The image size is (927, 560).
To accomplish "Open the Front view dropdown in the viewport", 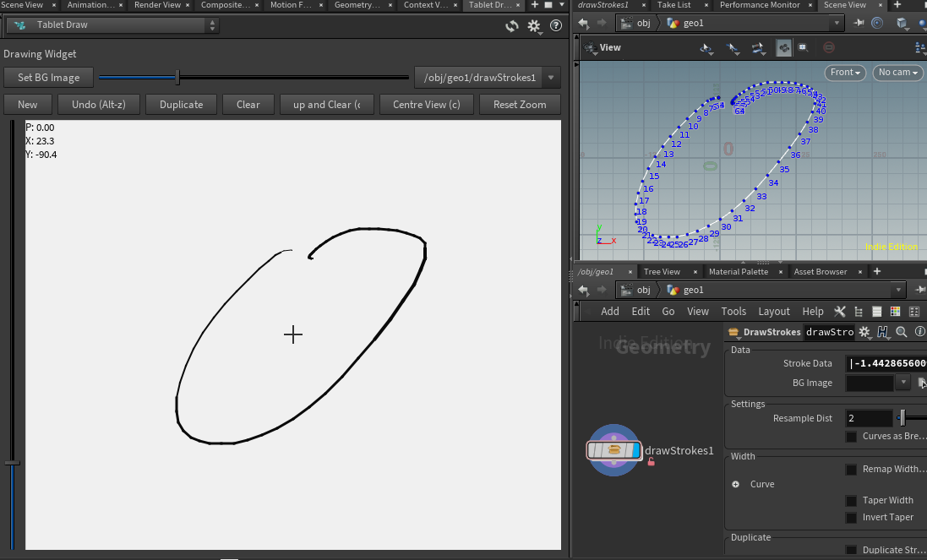I will [845, 73].
